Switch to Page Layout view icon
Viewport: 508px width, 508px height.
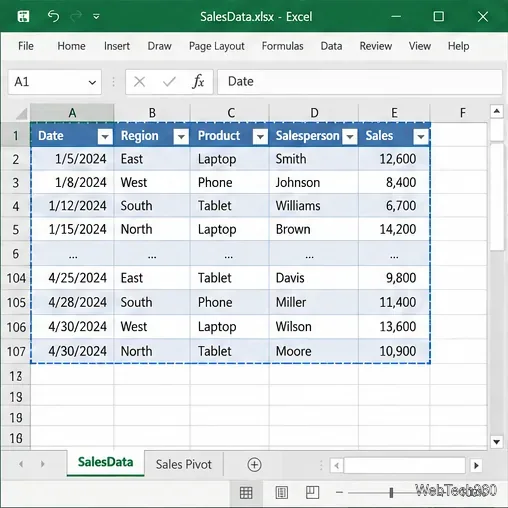[282, 492]
